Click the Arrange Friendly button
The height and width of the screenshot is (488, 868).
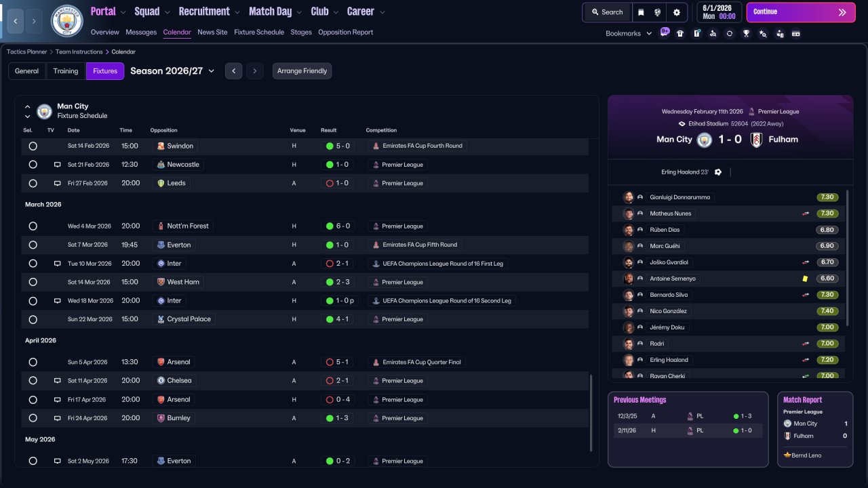[302, 71]
